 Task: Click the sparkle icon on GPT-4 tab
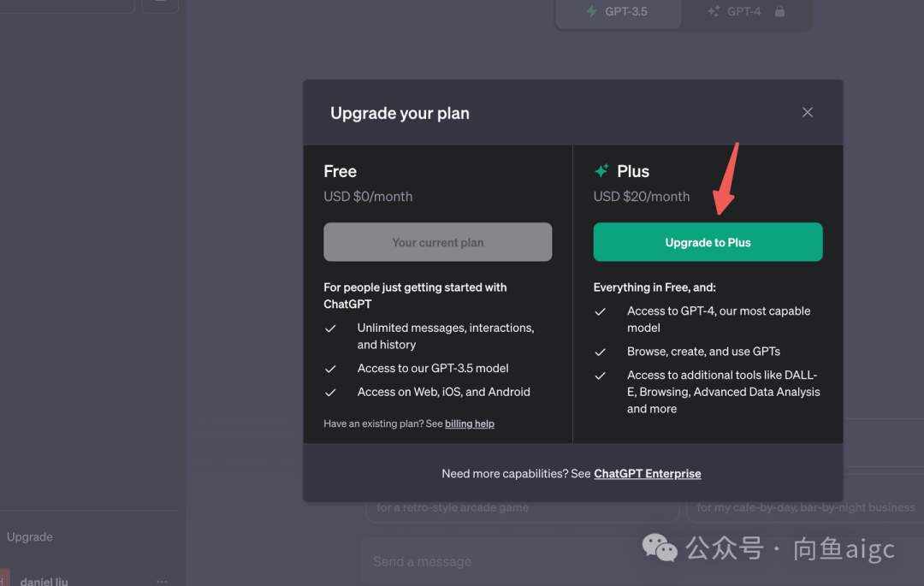tap(714, 12)
